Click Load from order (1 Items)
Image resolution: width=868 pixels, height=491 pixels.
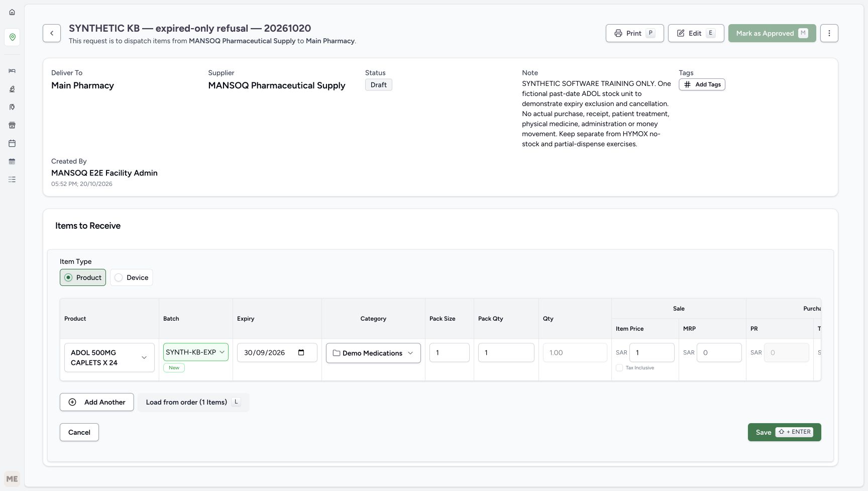tap(193, 402)
